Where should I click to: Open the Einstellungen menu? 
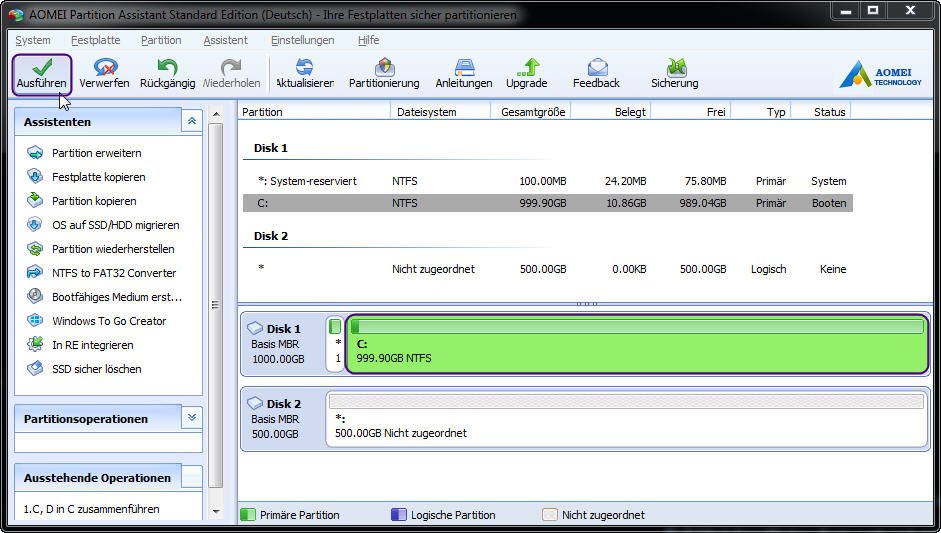coord(302,40)
